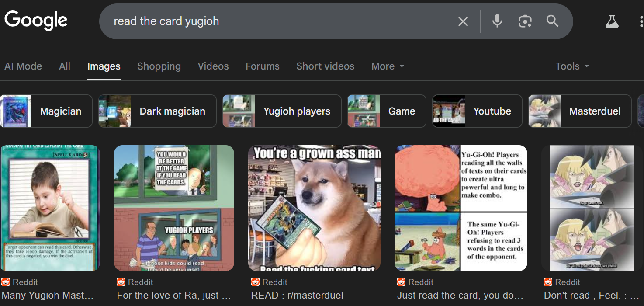Viewport: 644px width, 306px height.
Task: Open Google Lens image search icon
Action: pyautogui.click(x=525, y=21)
